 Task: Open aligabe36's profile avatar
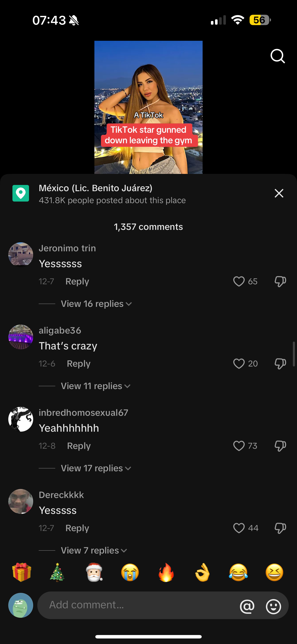(x=21, y=337)
